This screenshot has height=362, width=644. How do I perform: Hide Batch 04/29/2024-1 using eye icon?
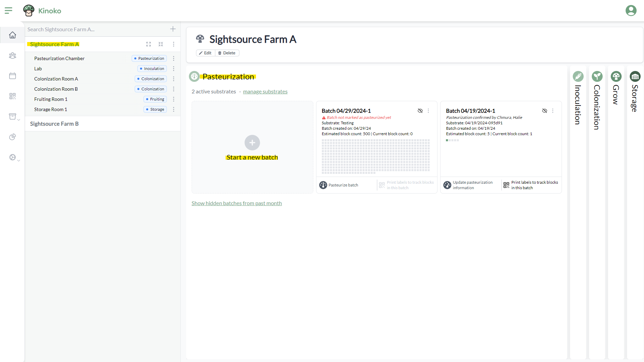pyautogui.click(x=420, y=111)
